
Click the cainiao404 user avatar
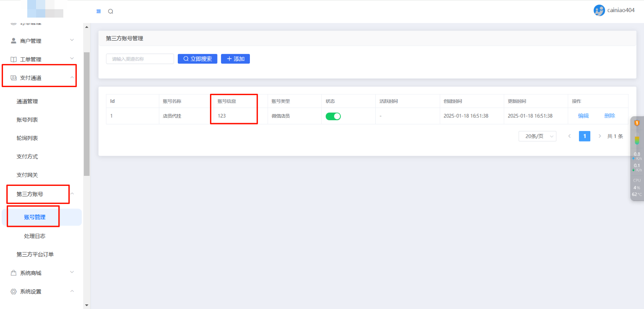[599, 10]
